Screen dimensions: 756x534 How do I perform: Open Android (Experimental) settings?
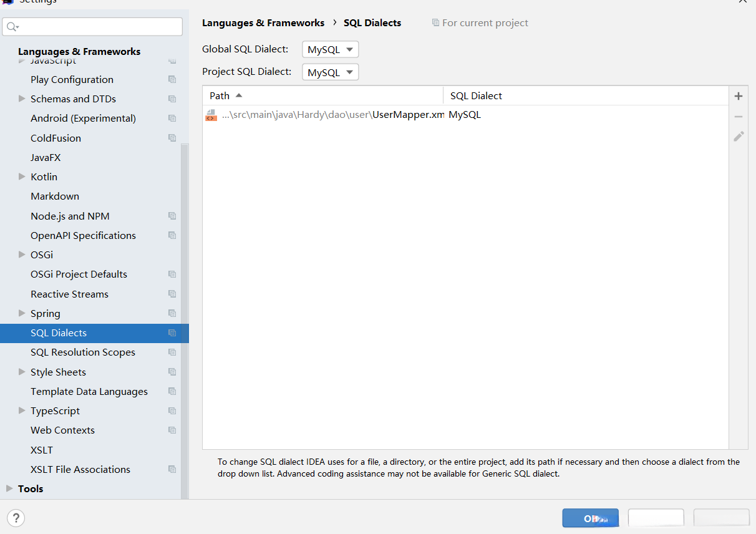click(x=83, y=118)
